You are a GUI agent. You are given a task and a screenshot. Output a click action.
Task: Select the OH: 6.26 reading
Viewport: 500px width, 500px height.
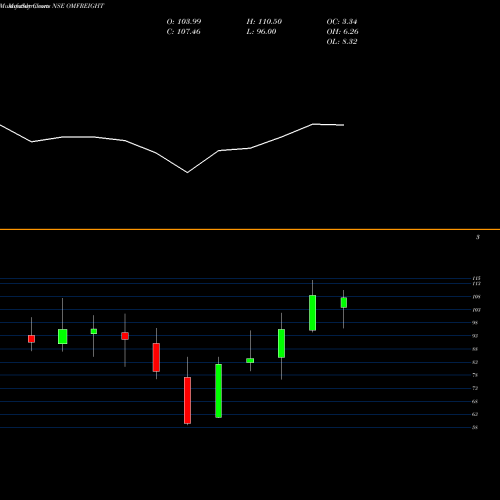(x=342, y=32)
